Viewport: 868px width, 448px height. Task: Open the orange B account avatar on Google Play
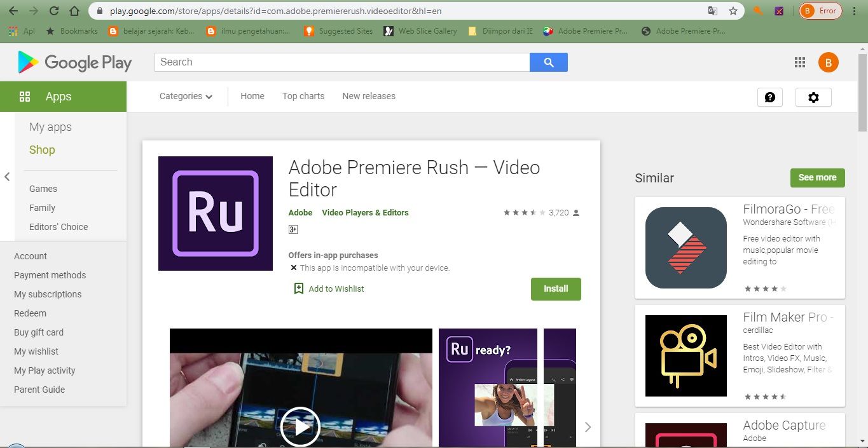(x=828, y=62)
